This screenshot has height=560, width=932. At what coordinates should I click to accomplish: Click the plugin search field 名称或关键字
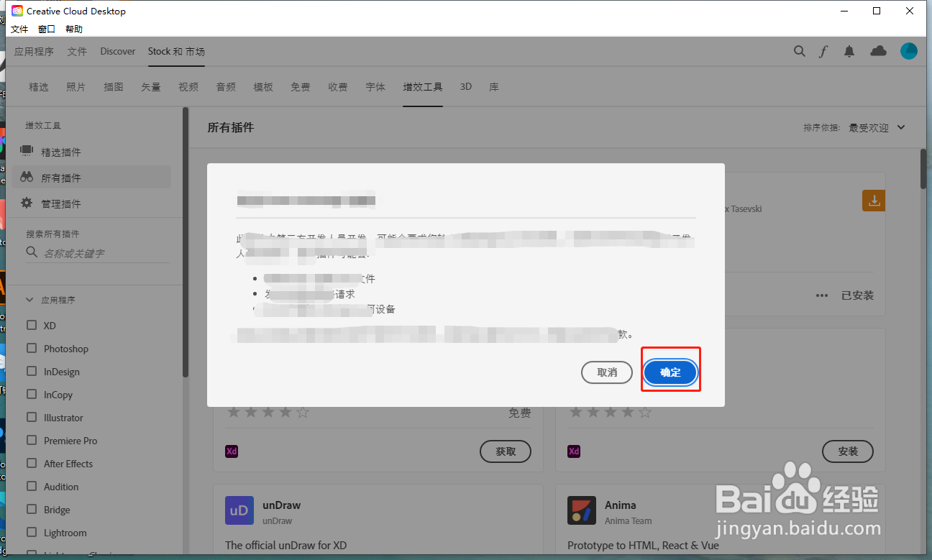[98, 253]
